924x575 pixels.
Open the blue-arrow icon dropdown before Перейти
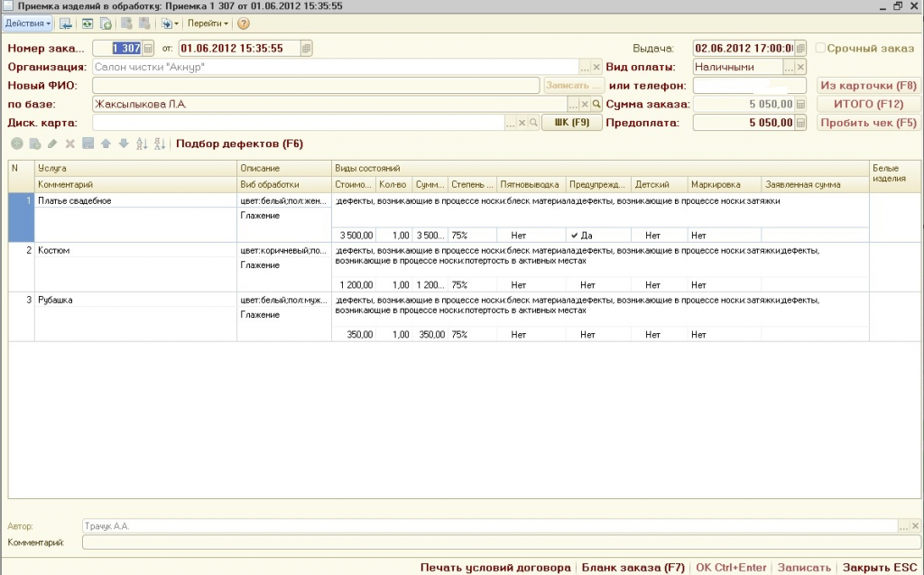coord(170,23)
